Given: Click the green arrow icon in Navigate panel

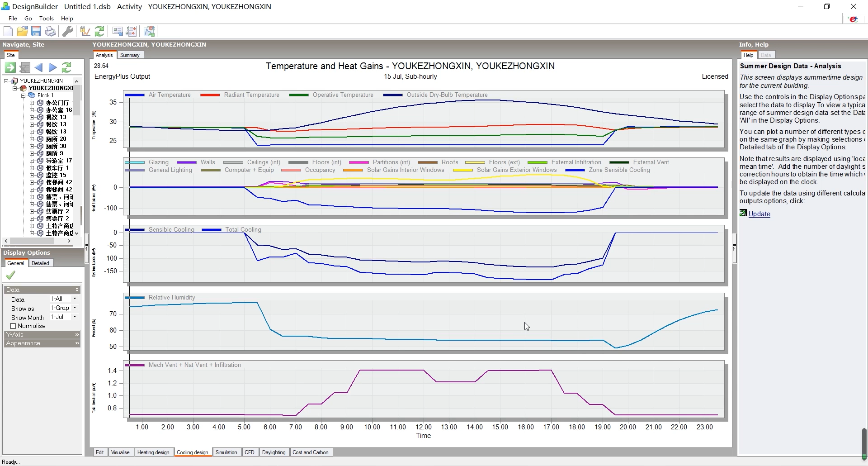Looking at the screenshot, I should pyautogui.click(x=10, y=67).
